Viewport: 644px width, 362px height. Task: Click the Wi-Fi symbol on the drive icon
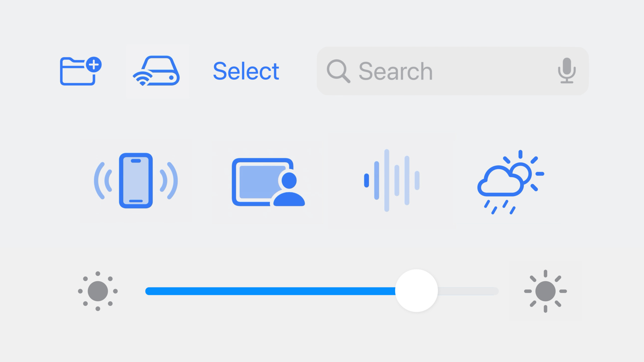(143, 78)
